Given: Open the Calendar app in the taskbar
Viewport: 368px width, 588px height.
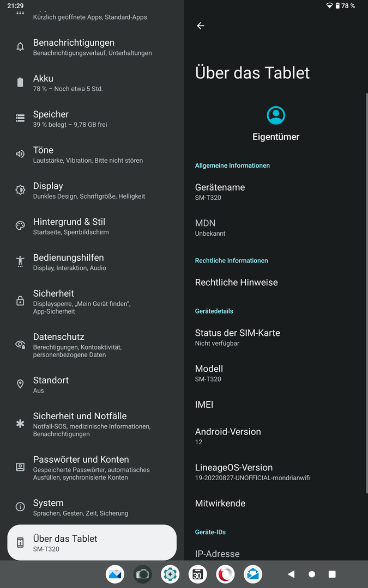Looking at the screenshot, I should [x=197, y=574].
